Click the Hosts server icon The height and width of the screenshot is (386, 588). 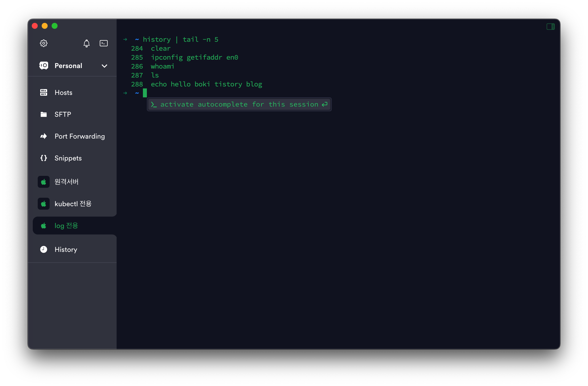44,93
